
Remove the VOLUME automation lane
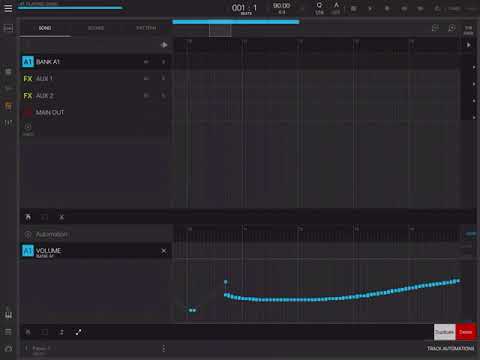click(164, 251)
